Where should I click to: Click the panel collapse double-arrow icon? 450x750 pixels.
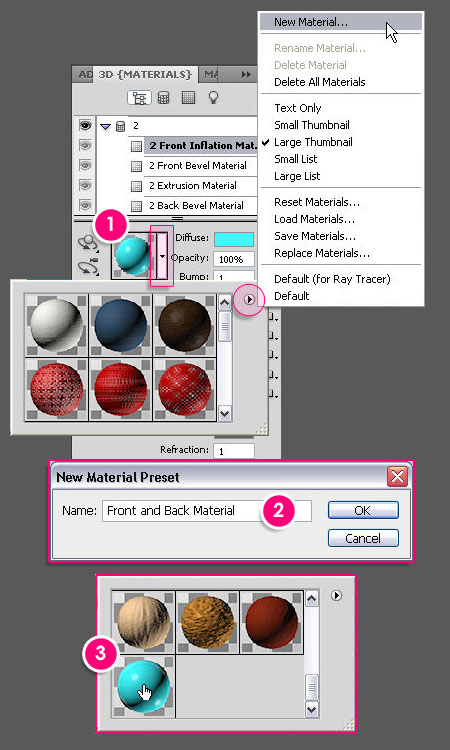pos(246,75)
